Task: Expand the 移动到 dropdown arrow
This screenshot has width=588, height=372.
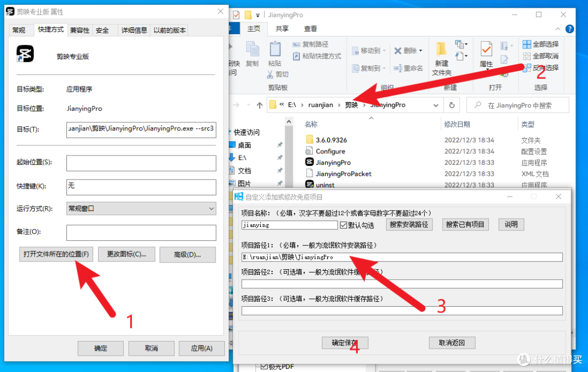Action: click(384, 51)
